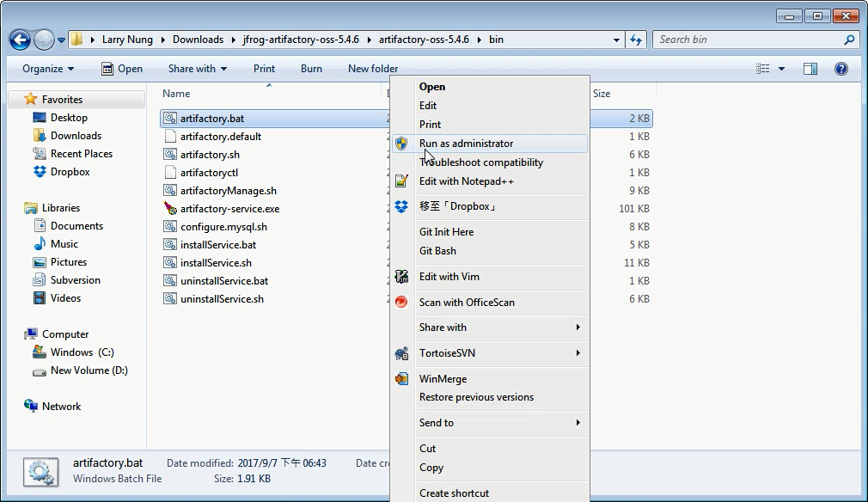Select the artifactoryManage.sh file
This screenshot has width=868, height=502.
point(228,190)
